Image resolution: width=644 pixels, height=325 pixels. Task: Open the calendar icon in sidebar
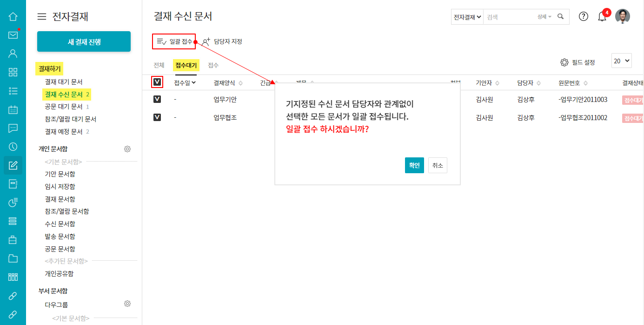point(13,110)
